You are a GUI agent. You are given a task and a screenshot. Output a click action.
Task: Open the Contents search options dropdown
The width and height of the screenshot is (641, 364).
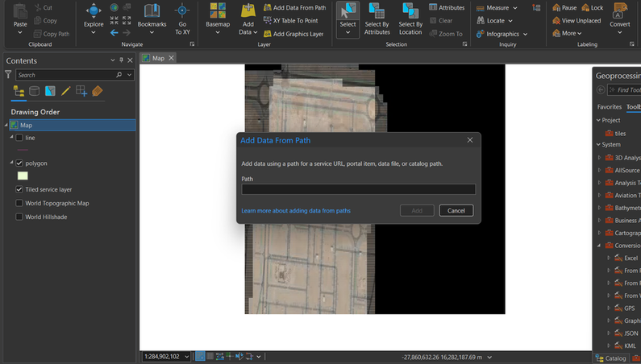(129, 75)
